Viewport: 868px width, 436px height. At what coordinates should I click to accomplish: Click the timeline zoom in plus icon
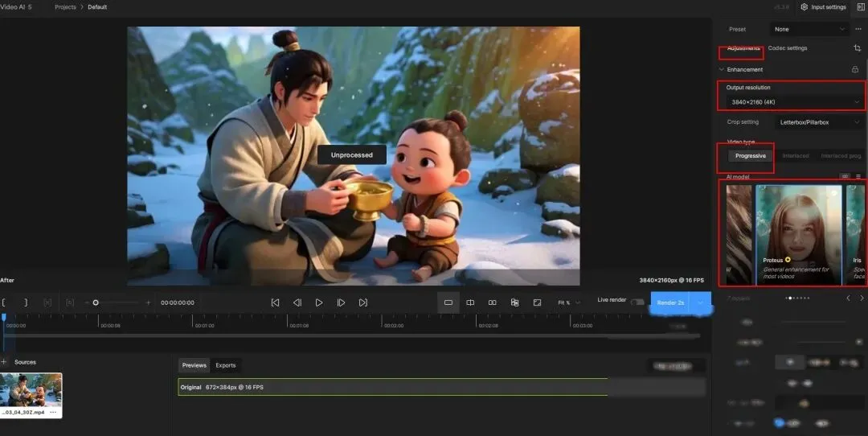tap(148, 302)
